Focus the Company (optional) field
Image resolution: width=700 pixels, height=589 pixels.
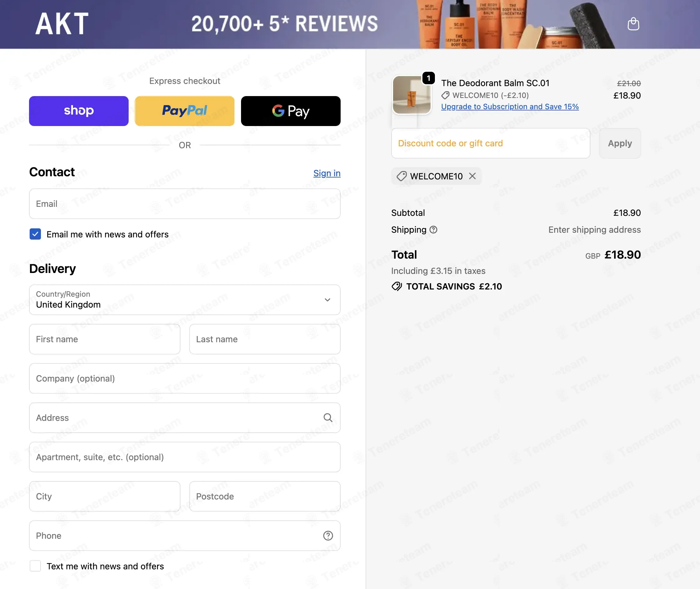click(x=185, y=378)
